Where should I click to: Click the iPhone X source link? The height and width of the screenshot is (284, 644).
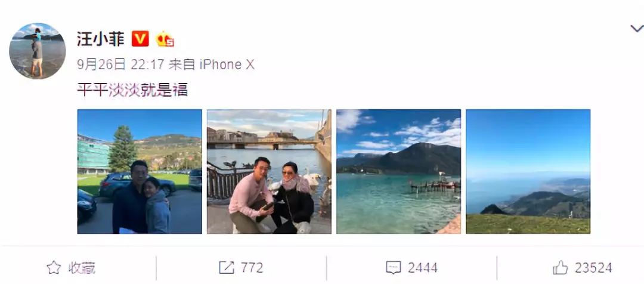click(x=227, y=64)
